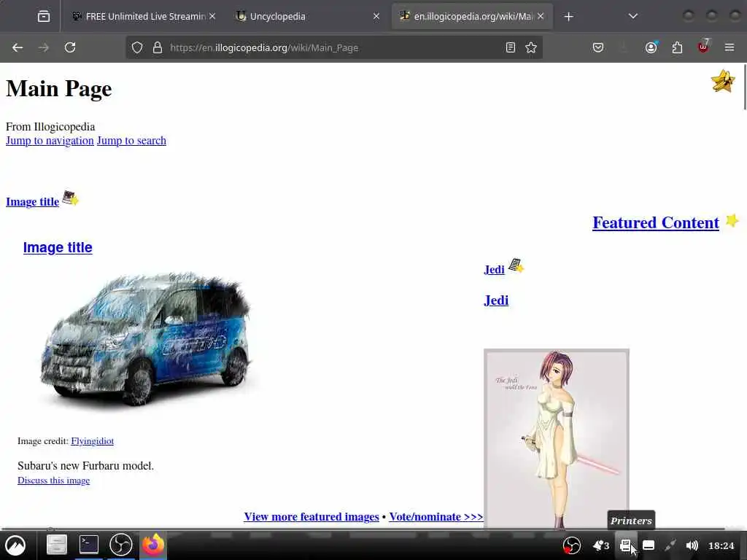
Task: Open Firefox application menu
Action: click(x=729, y=47)
